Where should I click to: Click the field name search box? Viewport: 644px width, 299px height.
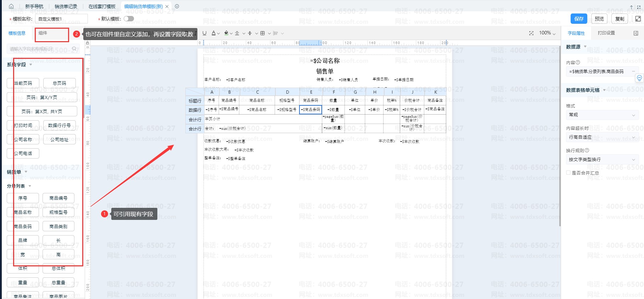pos(39,49)
